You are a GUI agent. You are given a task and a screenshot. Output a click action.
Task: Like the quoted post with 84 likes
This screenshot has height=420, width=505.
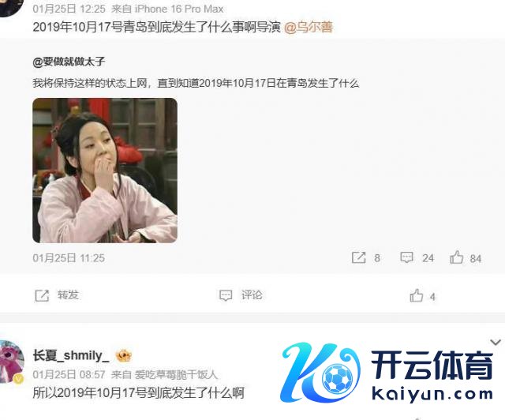tap(456, 257)
